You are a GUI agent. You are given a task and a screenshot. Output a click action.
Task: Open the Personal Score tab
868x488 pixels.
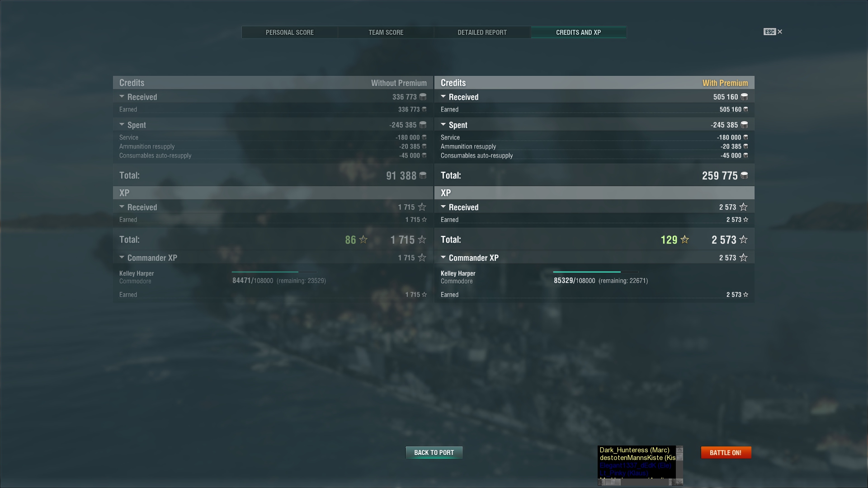pyautogui.click(x=290, y=32)
